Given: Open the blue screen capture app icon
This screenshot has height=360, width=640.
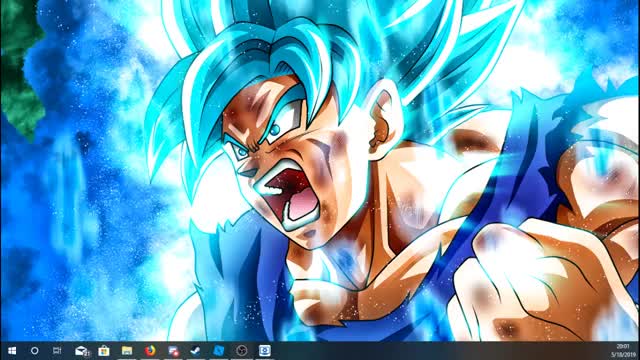Looking at the screenshot, I should [264, 351].
